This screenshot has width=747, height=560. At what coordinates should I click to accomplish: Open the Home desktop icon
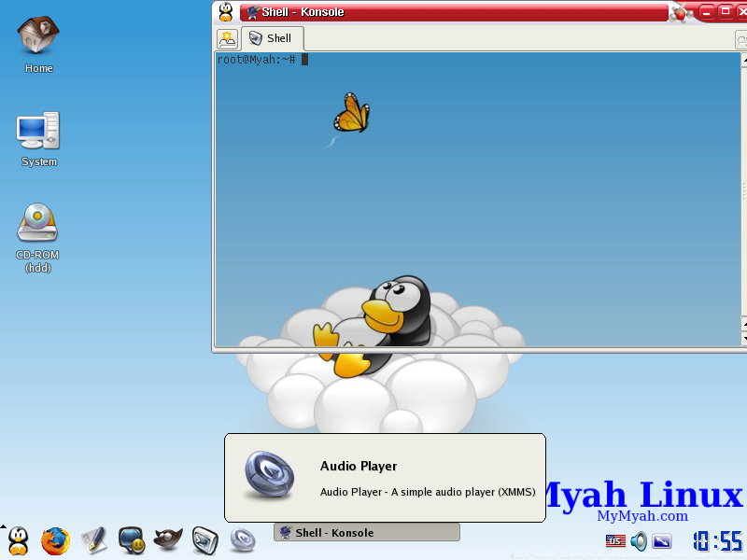(38, 44)
